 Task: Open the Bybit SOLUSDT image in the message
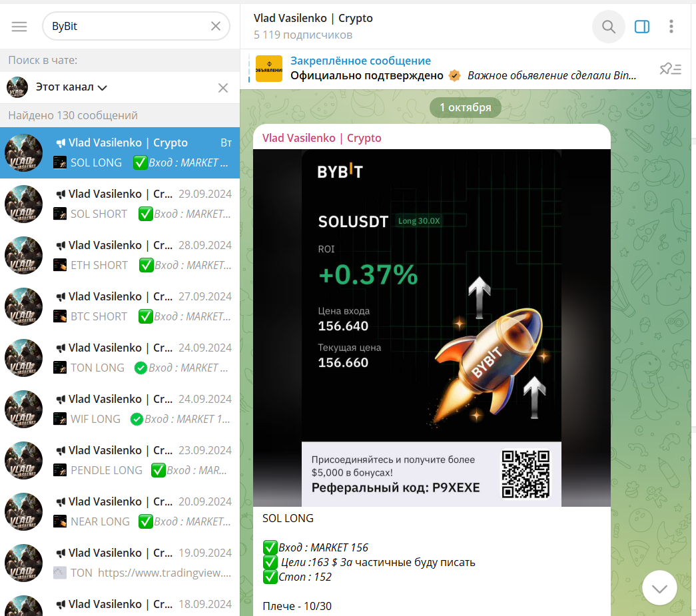[432, 328]
